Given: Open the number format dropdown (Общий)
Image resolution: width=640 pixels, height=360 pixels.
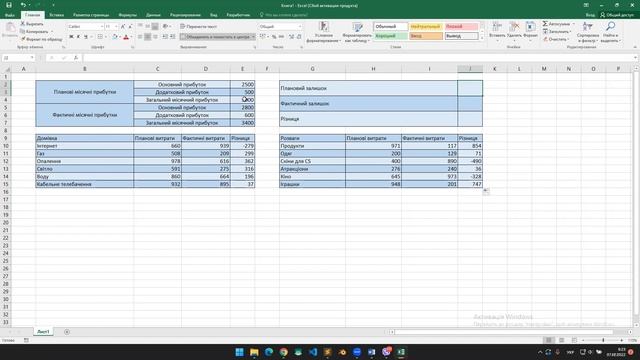Looking at the screenshot, I should pos(300,27).
